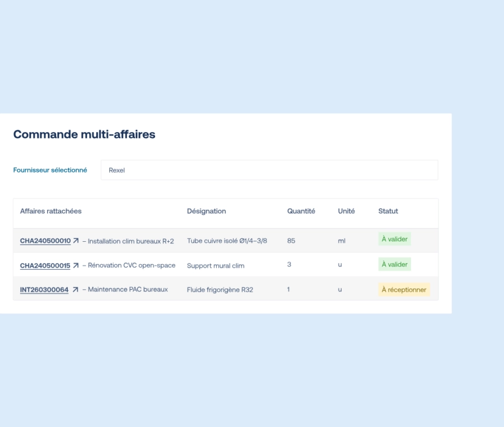Click the Unité column header

(346, 211)
